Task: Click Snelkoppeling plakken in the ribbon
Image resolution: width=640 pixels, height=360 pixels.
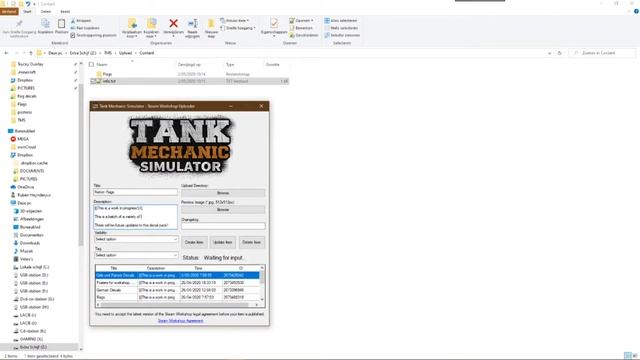Action: click(93, 36)
